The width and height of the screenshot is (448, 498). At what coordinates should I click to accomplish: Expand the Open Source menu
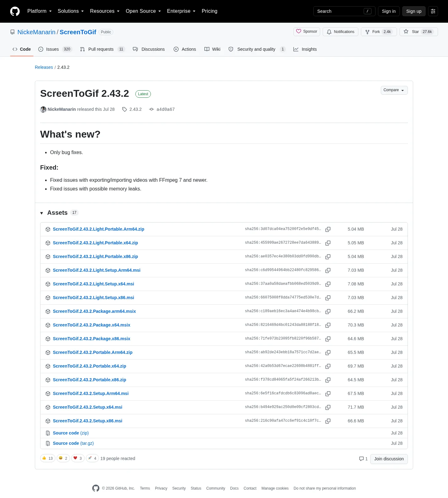143,11
